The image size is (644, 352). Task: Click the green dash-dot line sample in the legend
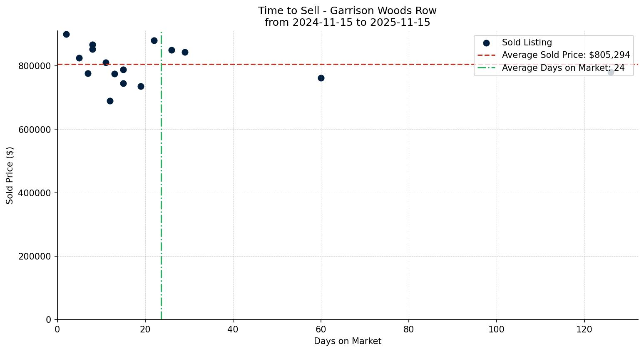[x=486, y=68]
